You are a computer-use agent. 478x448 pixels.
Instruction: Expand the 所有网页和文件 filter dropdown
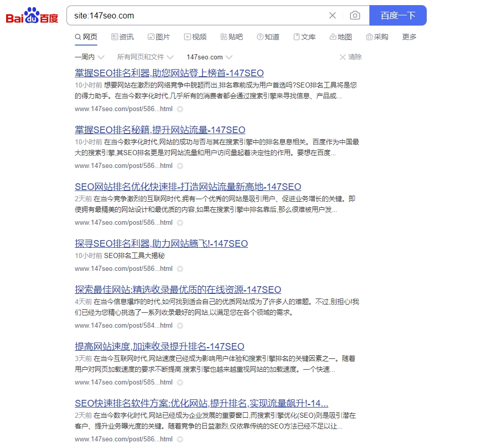(x=146, y=57)
